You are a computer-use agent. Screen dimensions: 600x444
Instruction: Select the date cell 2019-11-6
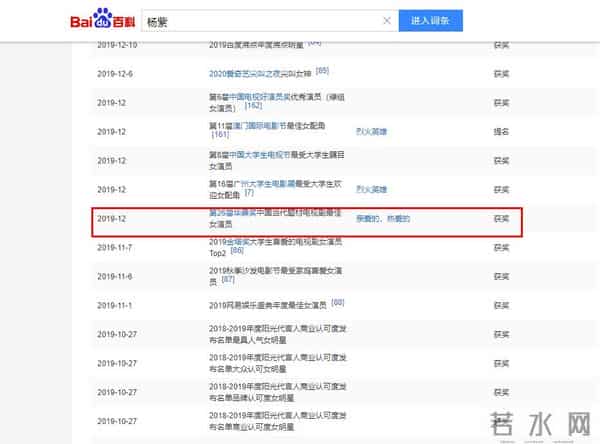click(115, 276)
